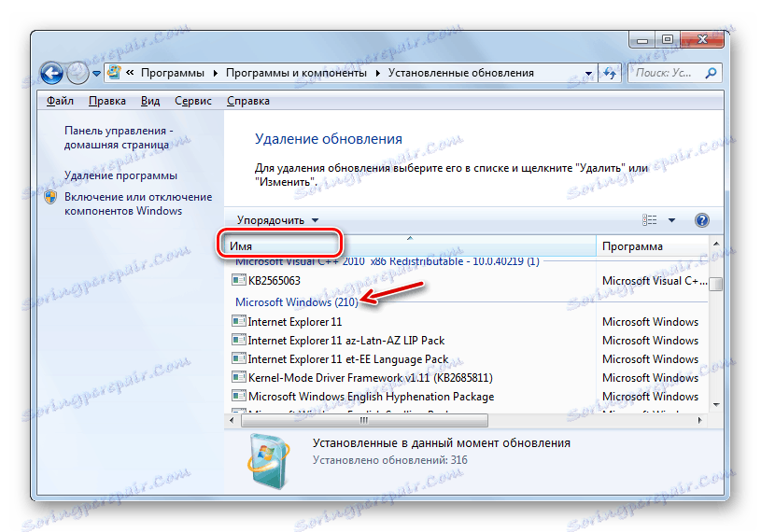Click the shield icon beside Windows components link

(x=50, y=197)
